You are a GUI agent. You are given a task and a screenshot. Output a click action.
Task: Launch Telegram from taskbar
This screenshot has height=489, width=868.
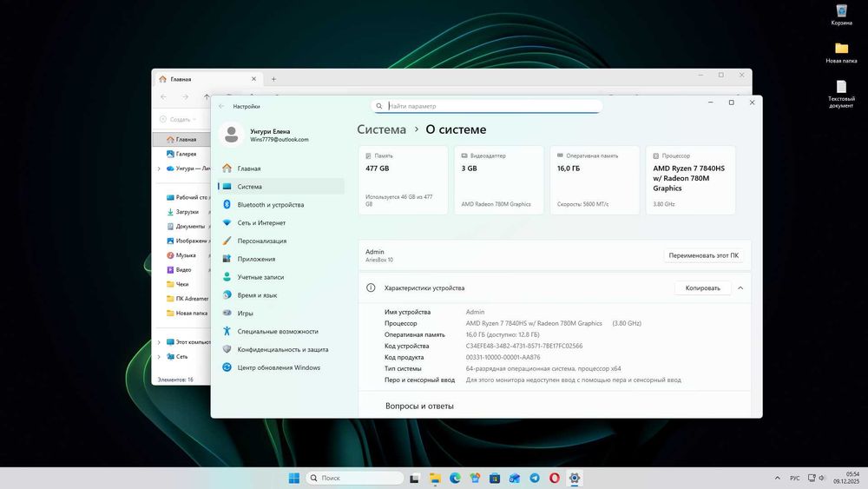tap(535, 478)
